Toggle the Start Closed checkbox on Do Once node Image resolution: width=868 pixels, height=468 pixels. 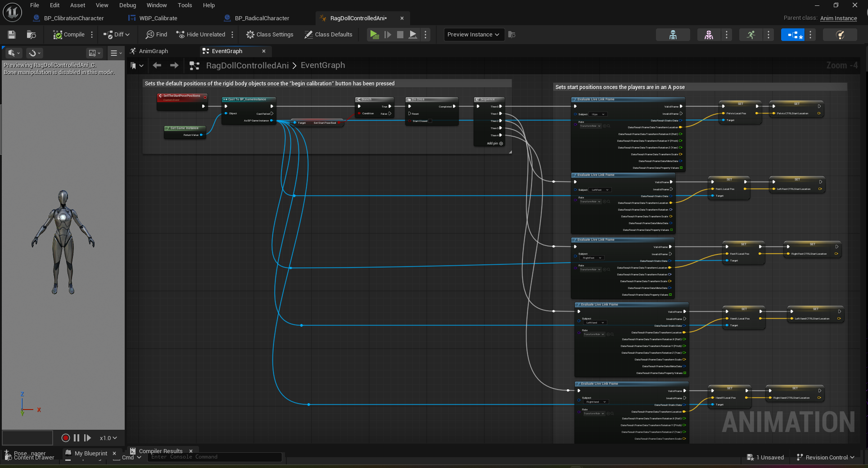[430, 121]
